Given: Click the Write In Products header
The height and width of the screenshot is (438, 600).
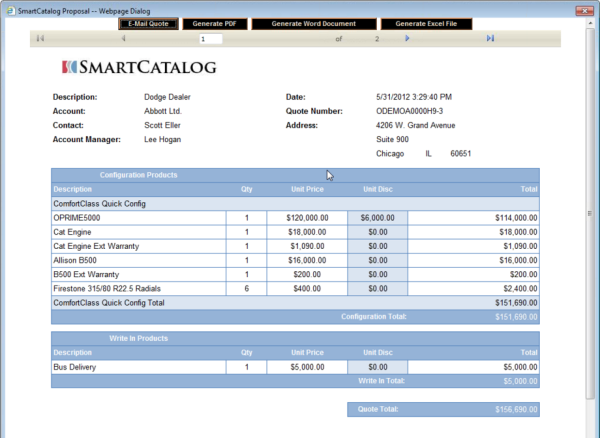Looking at the screenshot, I should pos(138,339).
